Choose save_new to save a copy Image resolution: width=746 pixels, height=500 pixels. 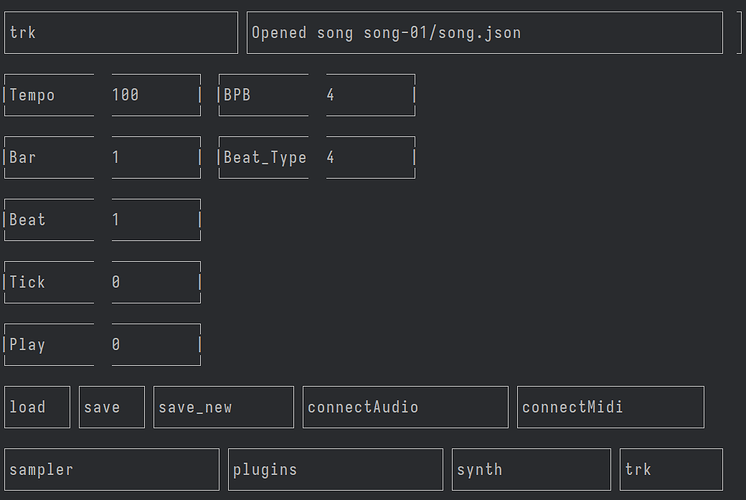click(224, 407)
